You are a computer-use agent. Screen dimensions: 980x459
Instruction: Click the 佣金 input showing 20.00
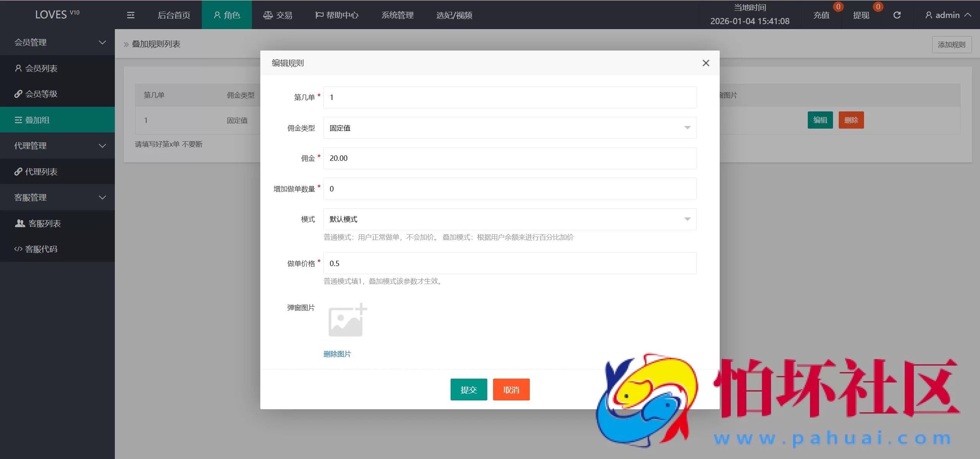[509, 158]
